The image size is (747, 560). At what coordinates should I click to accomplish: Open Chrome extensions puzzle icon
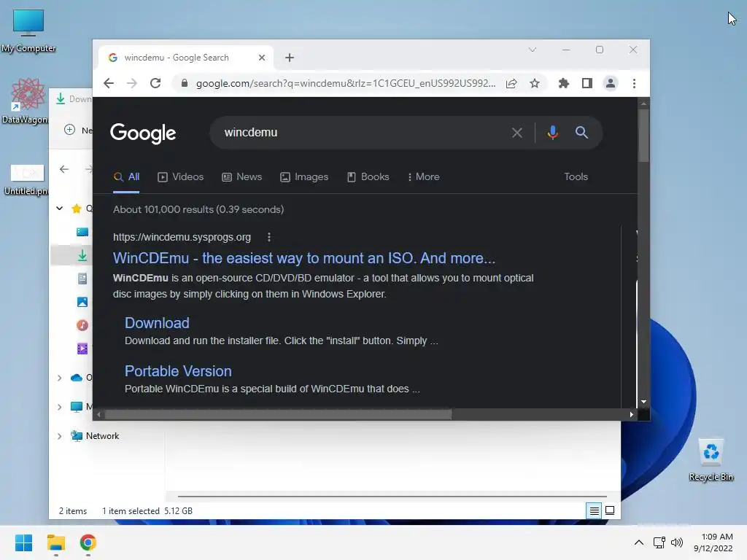(564, 83)
